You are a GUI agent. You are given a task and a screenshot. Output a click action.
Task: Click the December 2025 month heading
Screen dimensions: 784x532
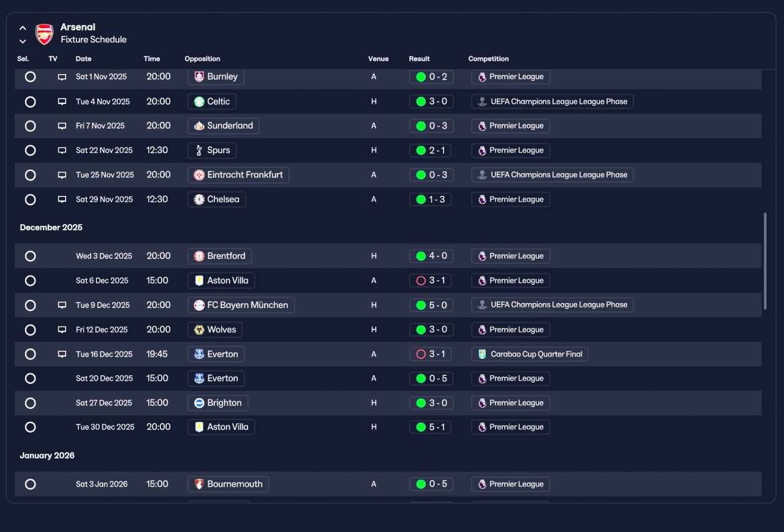(51, 228)
